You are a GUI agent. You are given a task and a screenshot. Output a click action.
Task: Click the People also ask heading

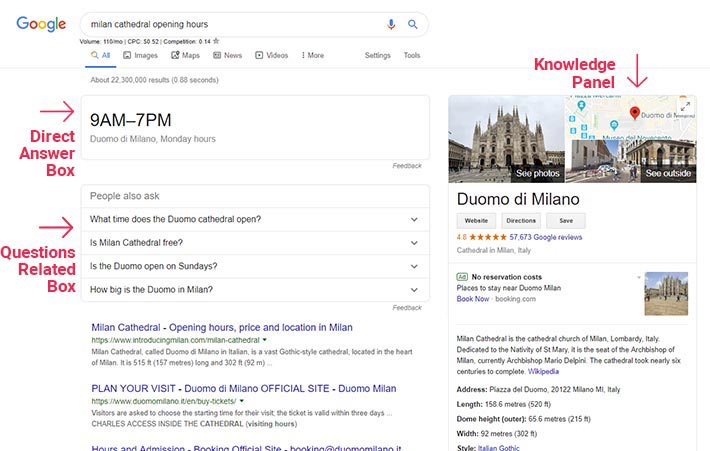(x=125, y=196)
